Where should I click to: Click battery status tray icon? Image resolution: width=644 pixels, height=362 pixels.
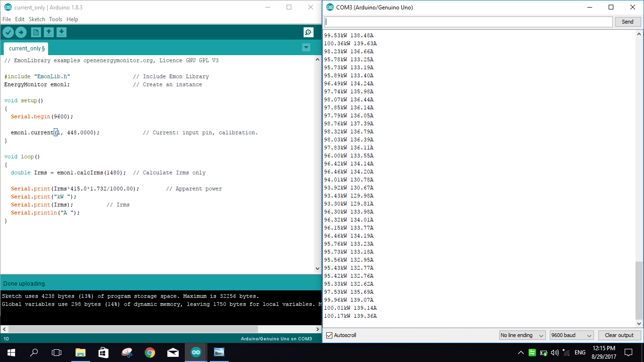coord(544,352)
